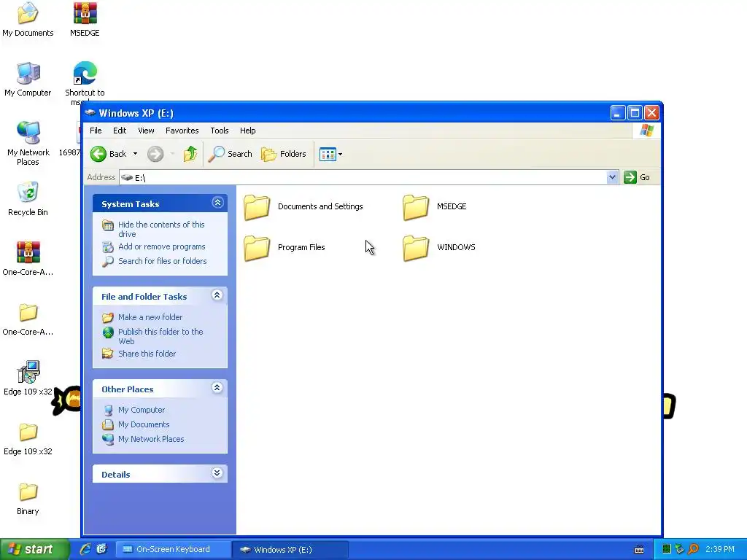Select the Documents and Settings folder
The image size is (747, 560).
click(303, 206)
